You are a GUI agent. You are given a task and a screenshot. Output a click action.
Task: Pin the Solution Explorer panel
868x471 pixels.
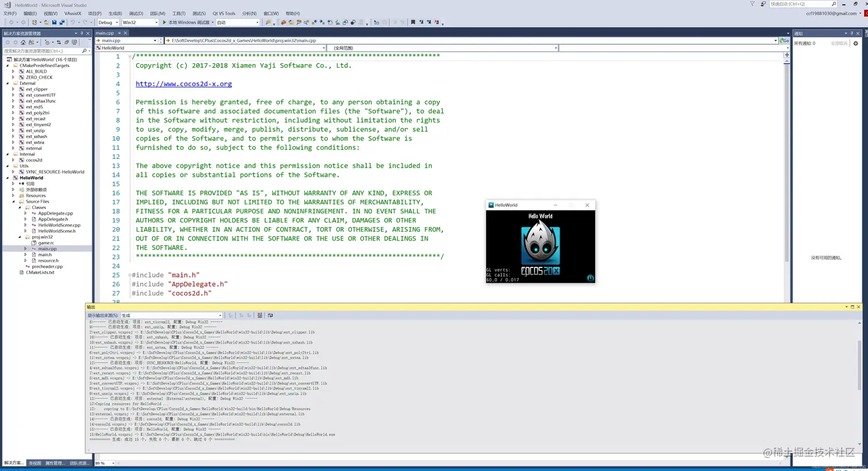tap(82, 33)
